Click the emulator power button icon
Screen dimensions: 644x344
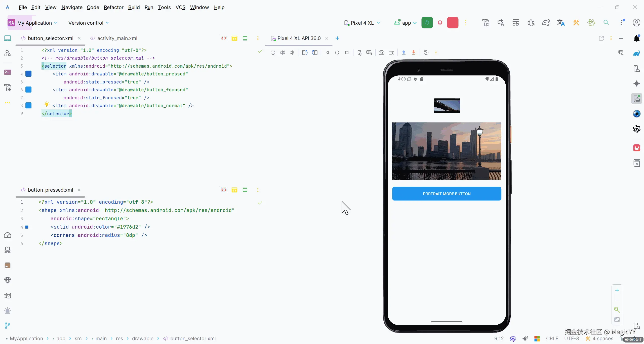[273, 53]
